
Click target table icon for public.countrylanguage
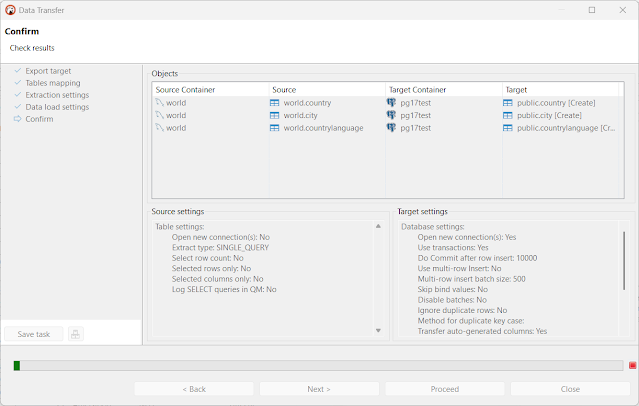pos(508,128)
